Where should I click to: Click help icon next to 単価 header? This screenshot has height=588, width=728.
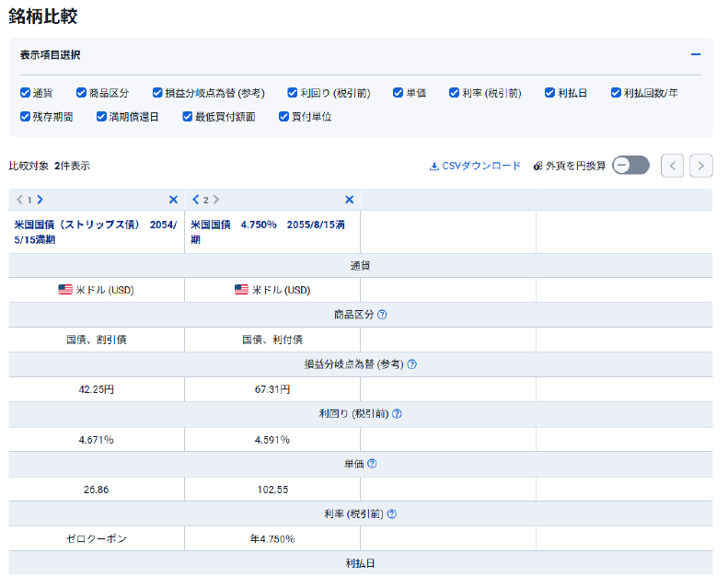click(x=372, y=464)
